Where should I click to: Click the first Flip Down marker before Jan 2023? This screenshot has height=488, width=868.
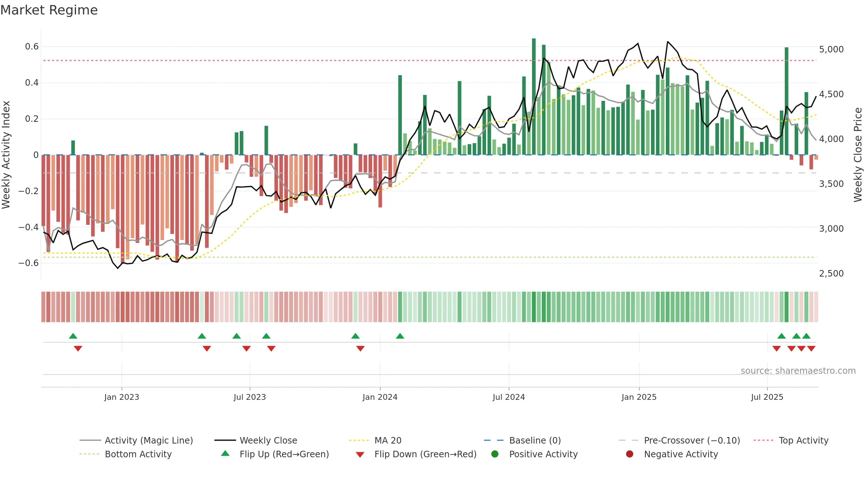(78, 348)
